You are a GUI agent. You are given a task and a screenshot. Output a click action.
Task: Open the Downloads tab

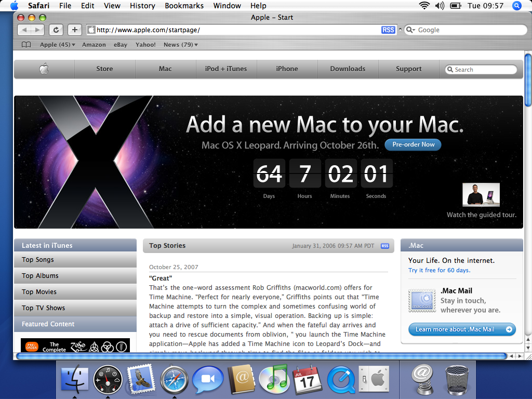pyautogui.click(x=348, y=69)
